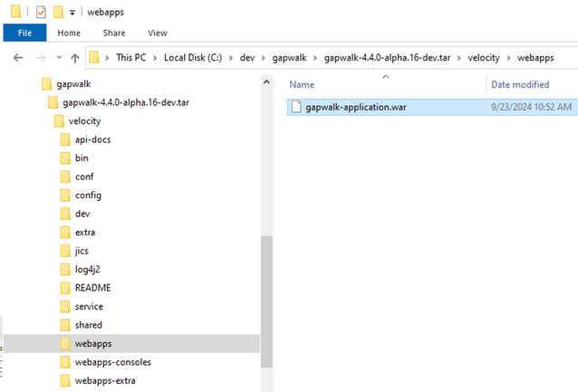Select gapwalk folder in navigation tree
The height and width of the screenshot is (392, 578).
[x=73, y=84]
